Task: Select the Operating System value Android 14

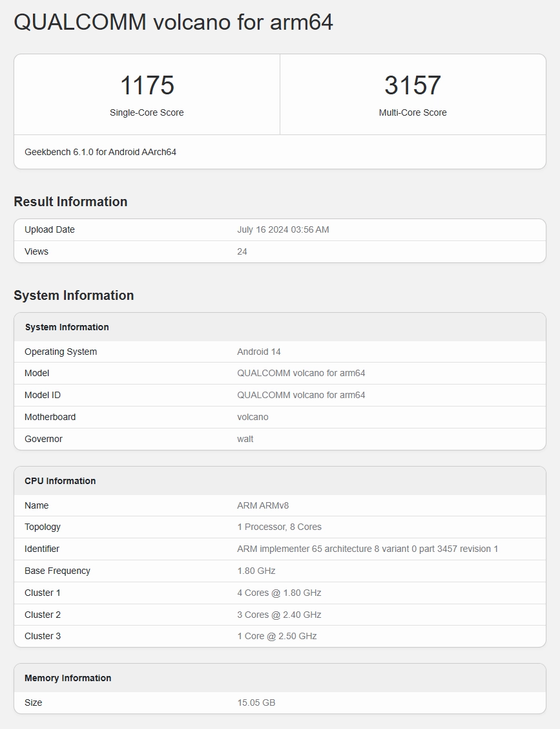Action: [258, 352]
